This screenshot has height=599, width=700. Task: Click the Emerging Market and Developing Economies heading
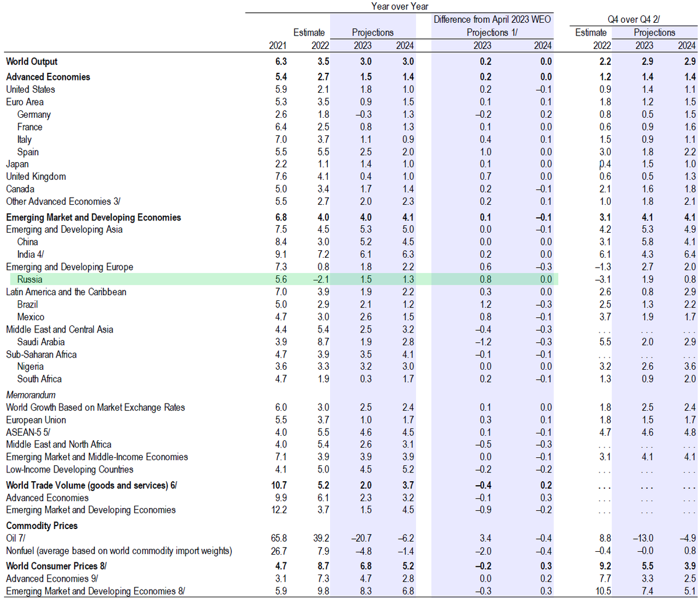(x=93, y=218)
